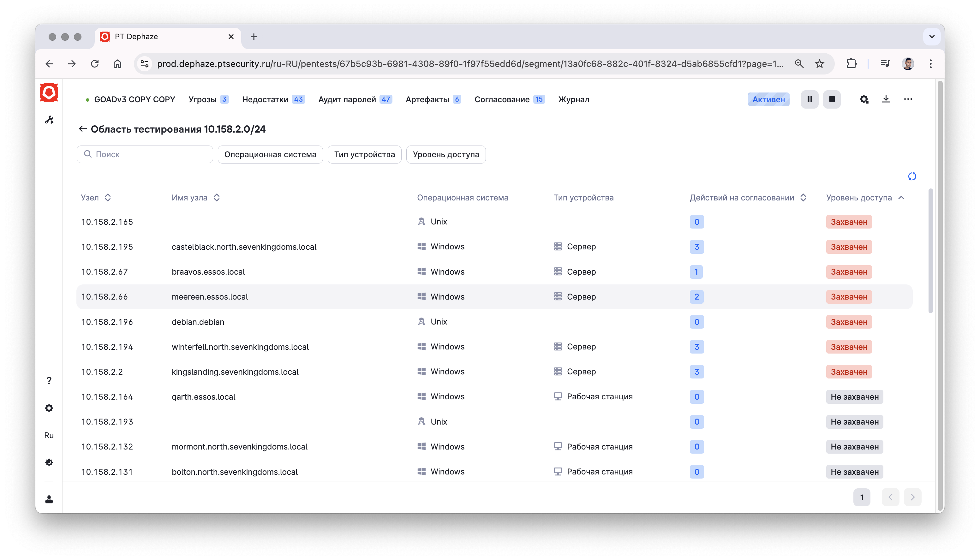
Task: Click the user profile sidebar icon
Action: 49,499
